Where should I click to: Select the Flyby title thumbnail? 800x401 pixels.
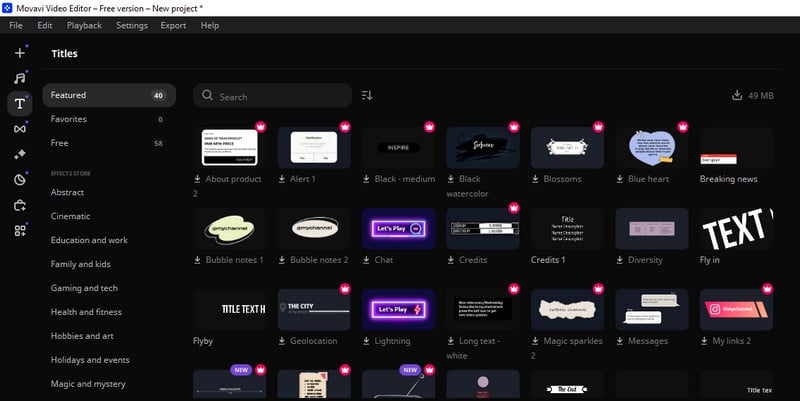(230, 310)
